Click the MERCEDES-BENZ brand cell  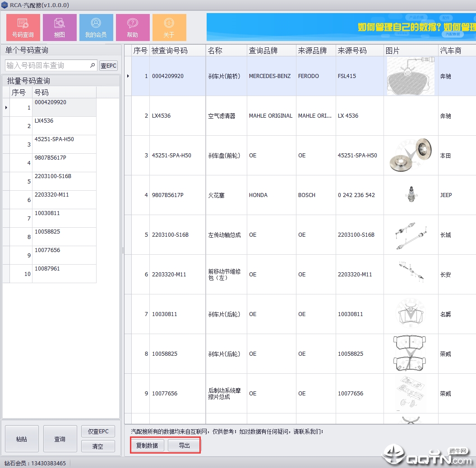tap(272, 76)
